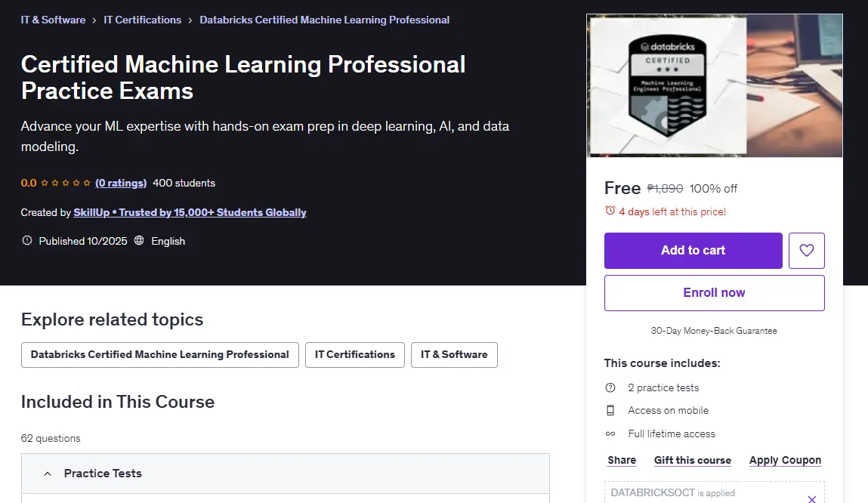Open the (0 ratings) link

pyautogui.click(x=121, y=184)
